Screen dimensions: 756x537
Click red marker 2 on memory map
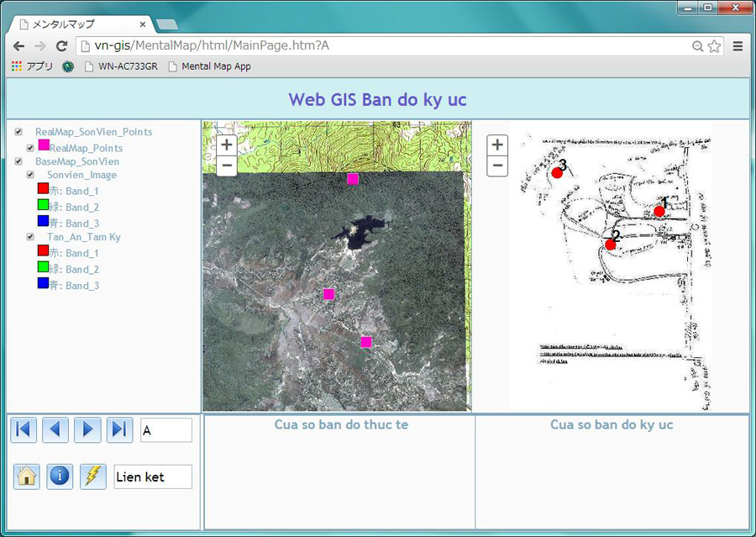coord(611,244)
